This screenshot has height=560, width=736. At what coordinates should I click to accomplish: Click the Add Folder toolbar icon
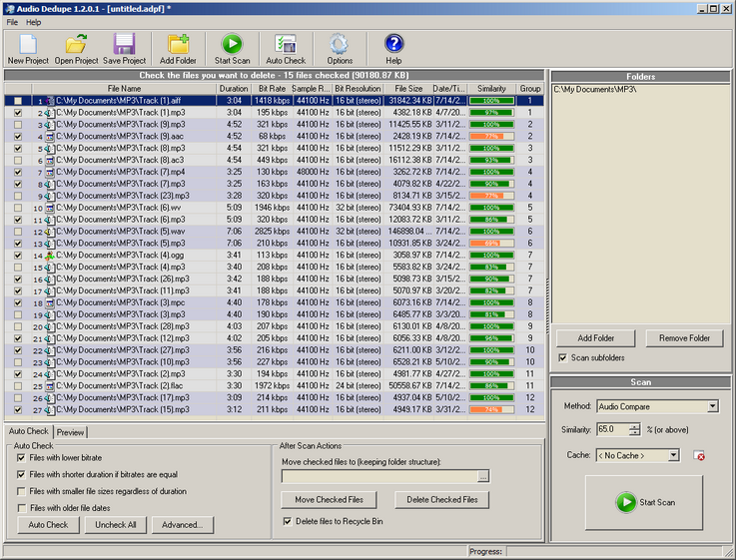click(x=179, y=45)
